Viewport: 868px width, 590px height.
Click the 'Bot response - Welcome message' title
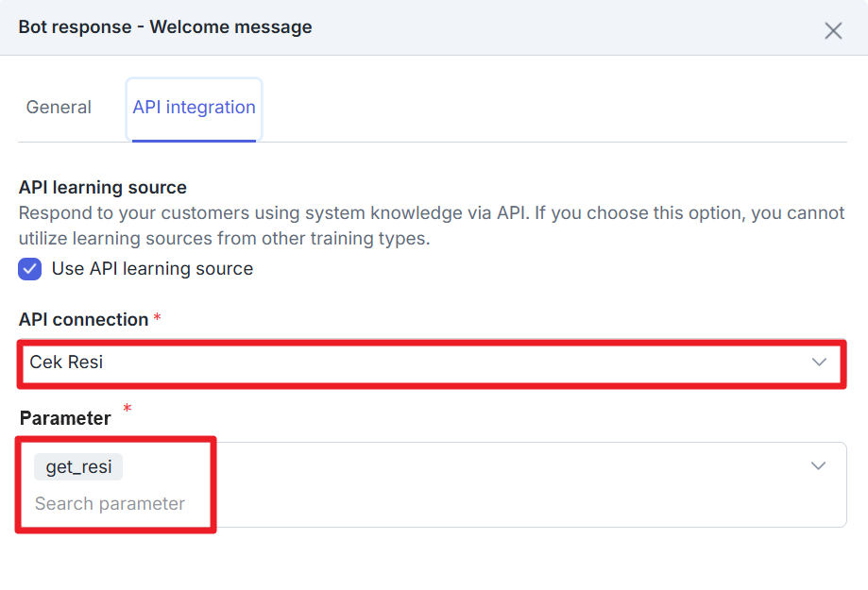pos(165,27)
